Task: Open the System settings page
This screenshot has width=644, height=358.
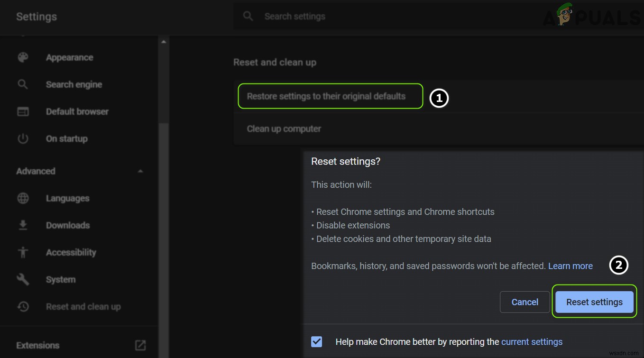Action: click(60, 279)
